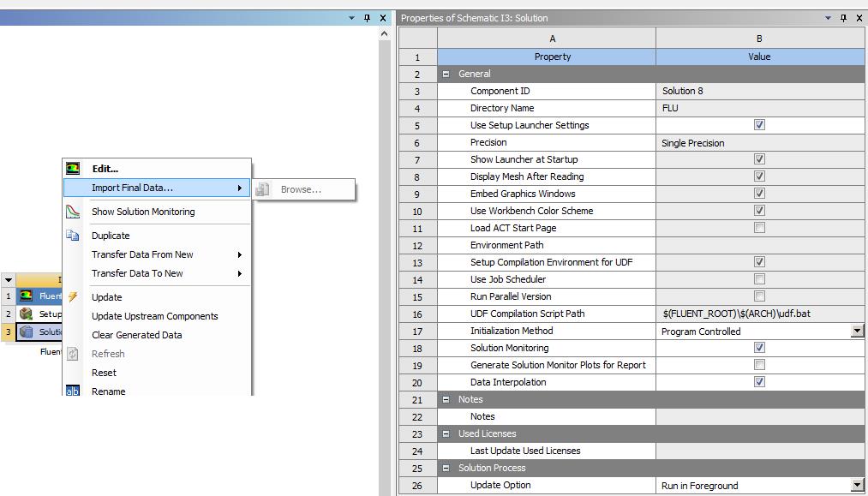Viewport: 868px width, 496px height.
Task: Toggle Setup Compilation Environment for UDF checkbox
Action: click(x=759, y=262)
